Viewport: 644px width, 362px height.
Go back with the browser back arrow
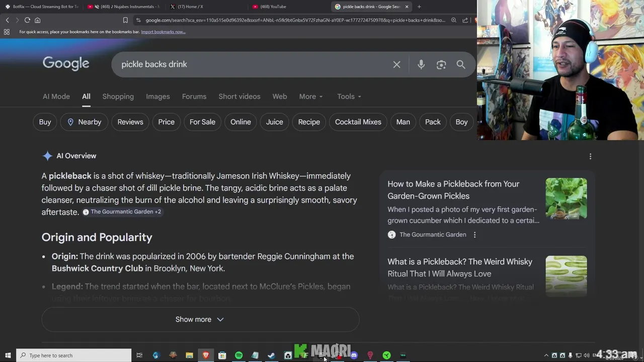click(7, 20)
